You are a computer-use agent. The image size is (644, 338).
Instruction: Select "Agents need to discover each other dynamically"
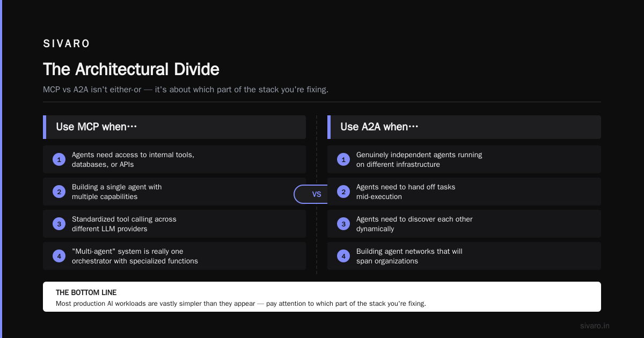coord(414,224)
